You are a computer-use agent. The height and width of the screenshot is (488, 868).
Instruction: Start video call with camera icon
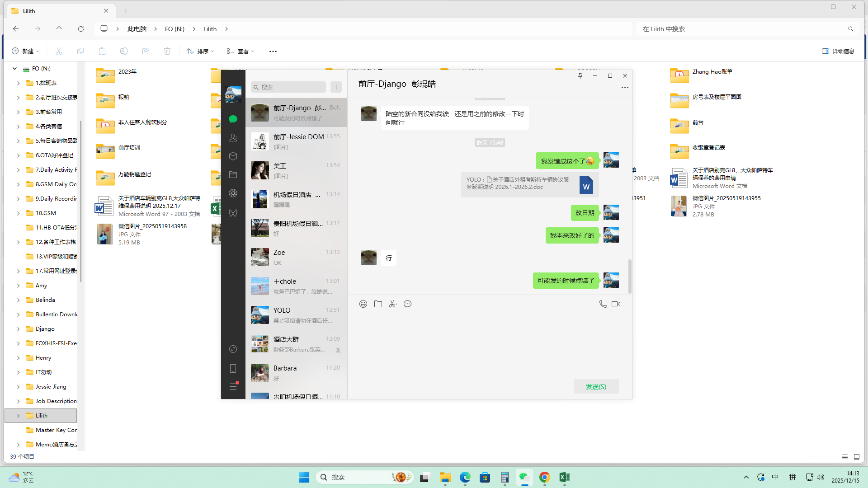[616, 304]
